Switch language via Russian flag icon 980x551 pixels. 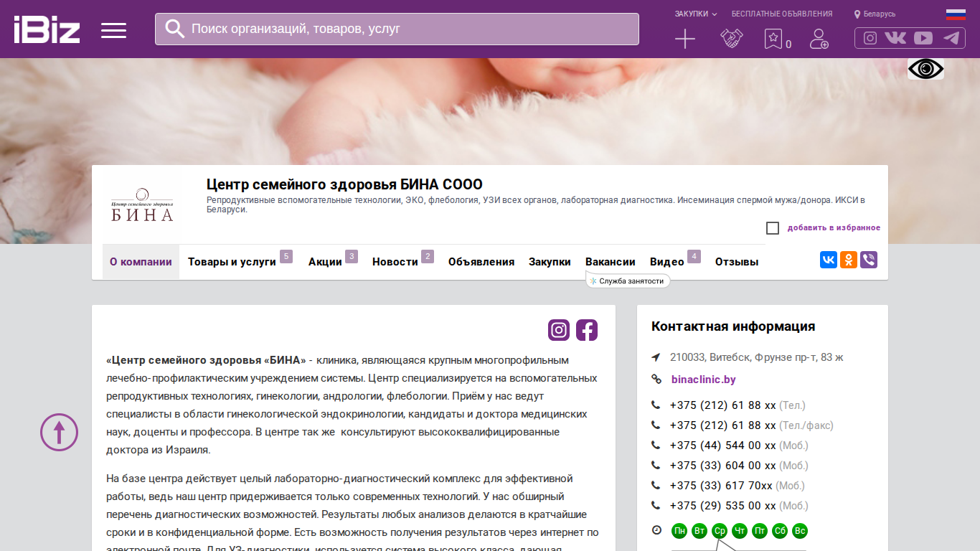pyautogui.click(x=956, y=14)
